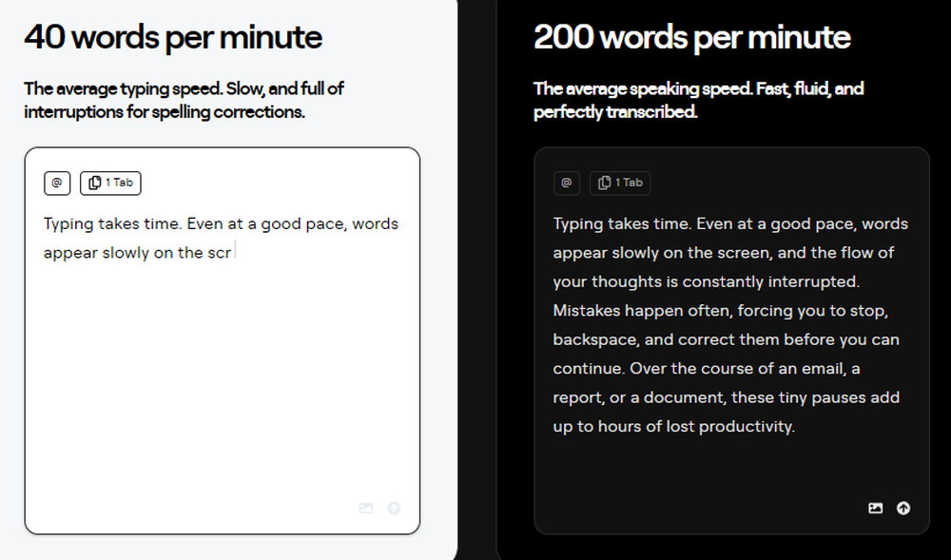
Task: Select the '1 Tab' attachment in the dark panel
Action: [x=620, y=183]
